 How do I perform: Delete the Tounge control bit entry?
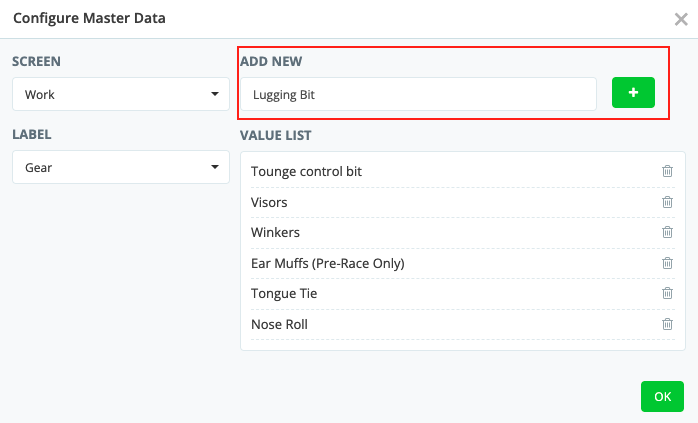pos(667,171)
